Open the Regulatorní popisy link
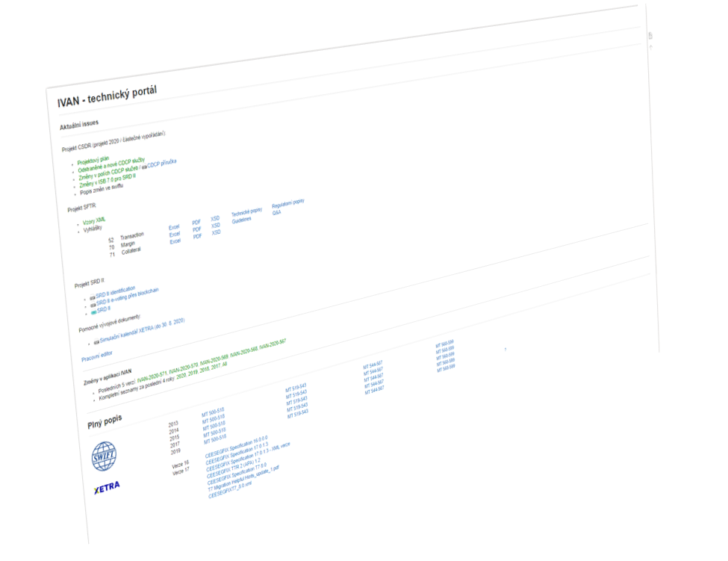 pos(287,202)
